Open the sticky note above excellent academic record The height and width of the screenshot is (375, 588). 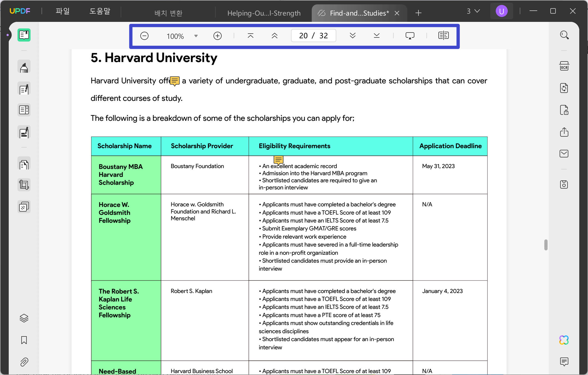[278, 160]
